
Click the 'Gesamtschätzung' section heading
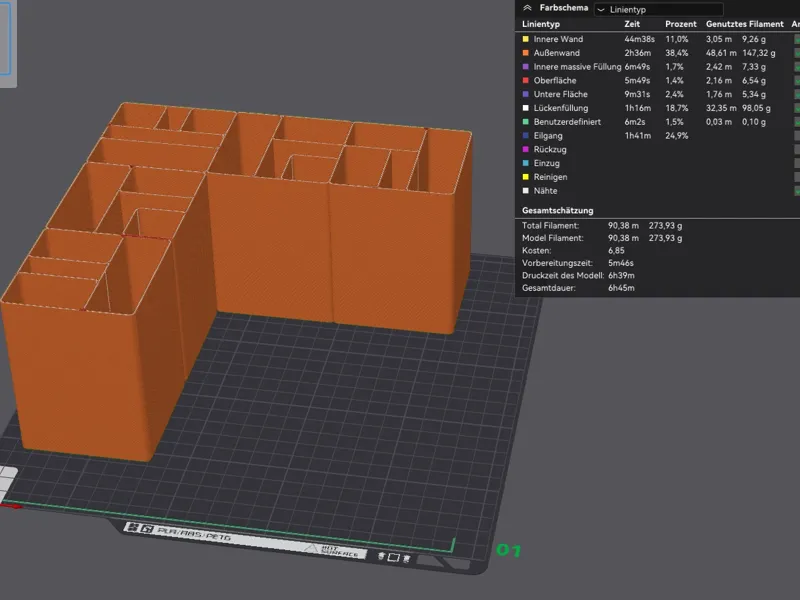pyautogui.click(x=557, y=210)
